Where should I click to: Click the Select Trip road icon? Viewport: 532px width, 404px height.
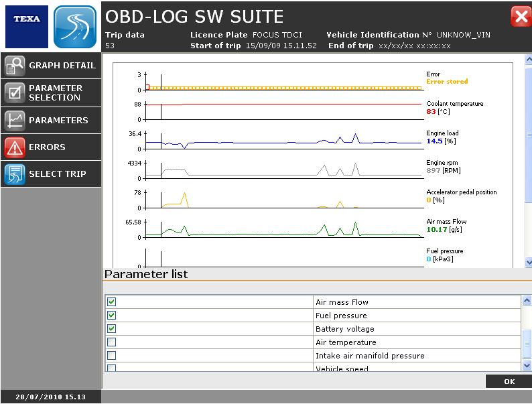[x=15, y=174]
